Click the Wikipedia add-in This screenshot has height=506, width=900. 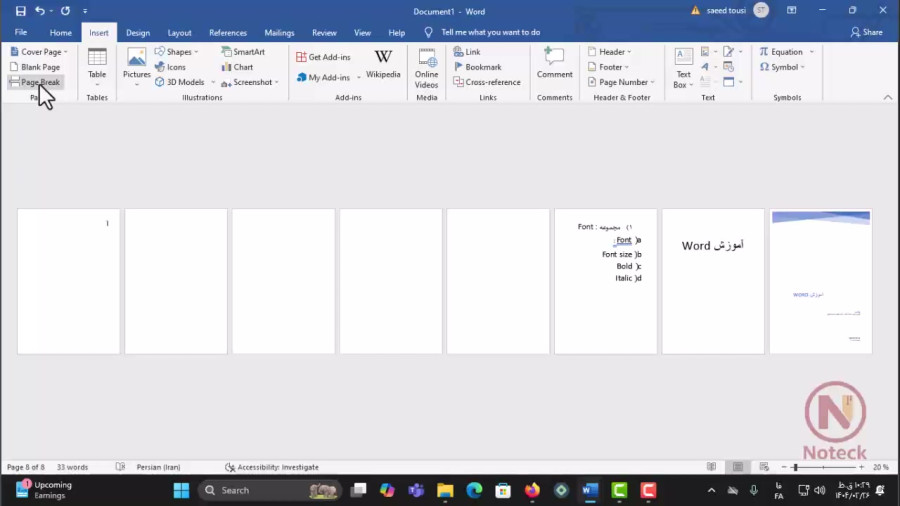pos(383,64)
